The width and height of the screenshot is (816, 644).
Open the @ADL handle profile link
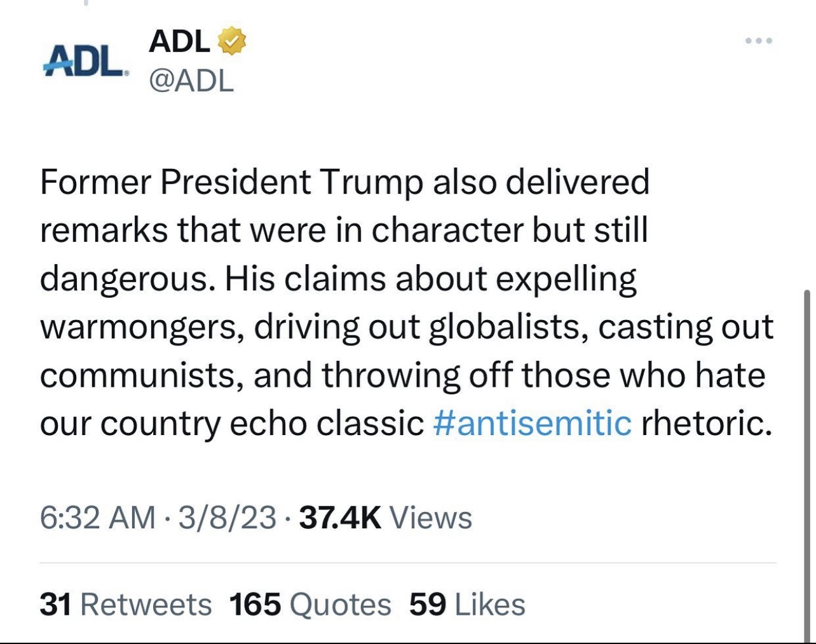[191, 81]
